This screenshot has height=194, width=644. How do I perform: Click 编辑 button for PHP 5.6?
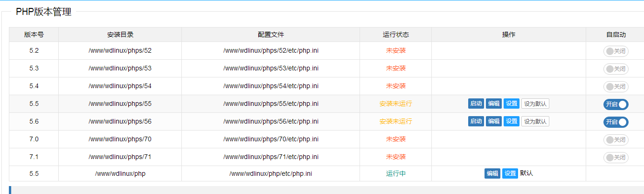pyautogui.click(x=493, y=121)
